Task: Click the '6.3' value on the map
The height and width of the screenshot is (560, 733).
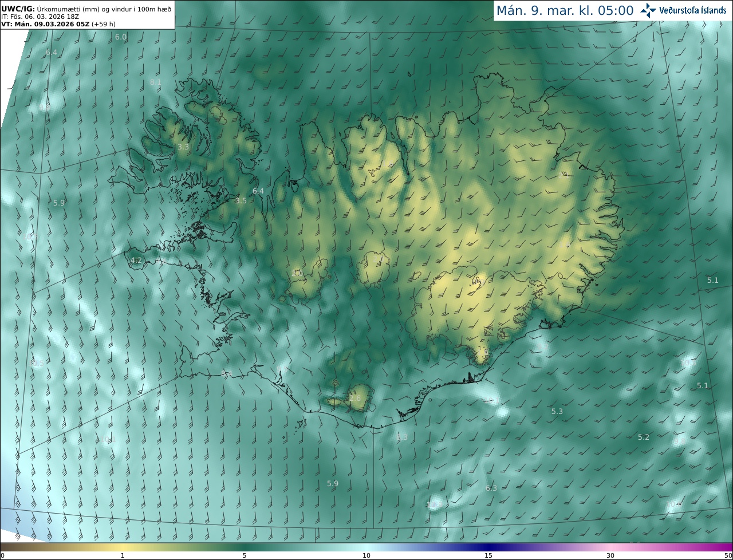Action: [491, 488]
